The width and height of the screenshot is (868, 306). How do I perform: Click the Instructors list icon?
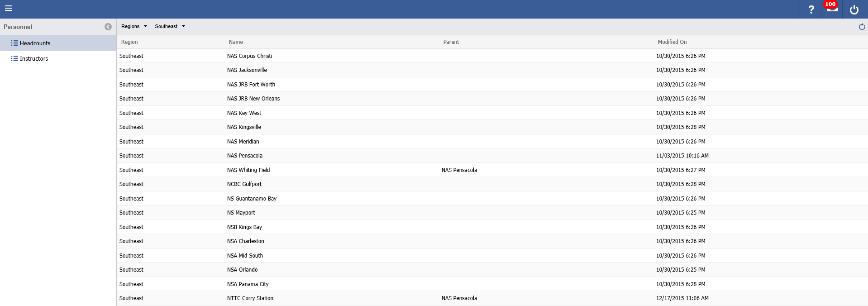point(14,59)
